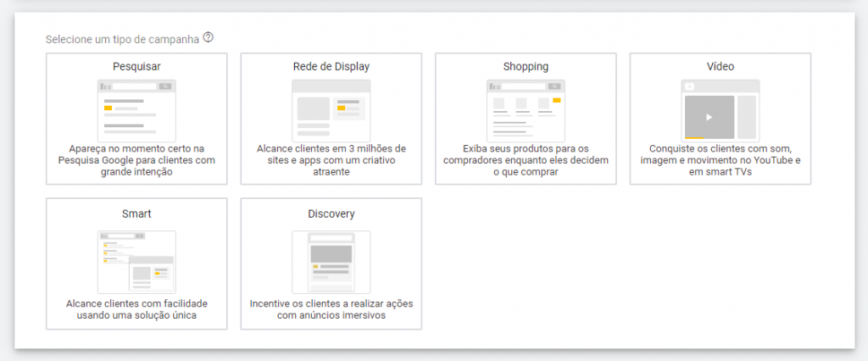Choose the Rede de Display campaign card

coord(331,119)
